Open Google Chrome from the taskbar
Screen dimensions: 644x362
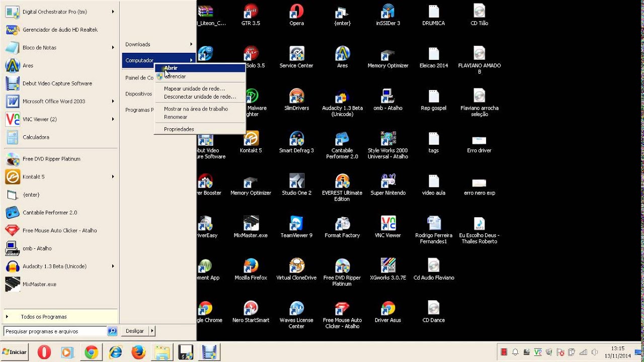click(91, 352)
